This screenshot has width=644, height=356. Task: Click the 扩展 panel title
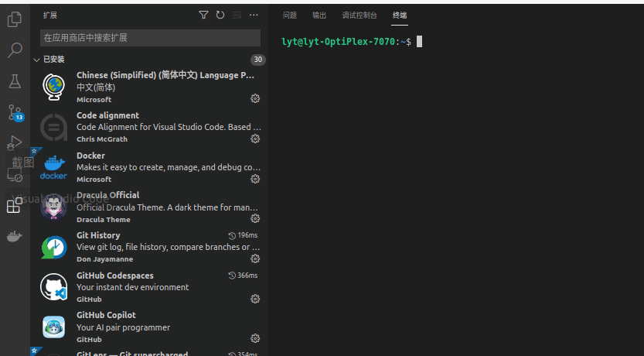pos(50,15)
